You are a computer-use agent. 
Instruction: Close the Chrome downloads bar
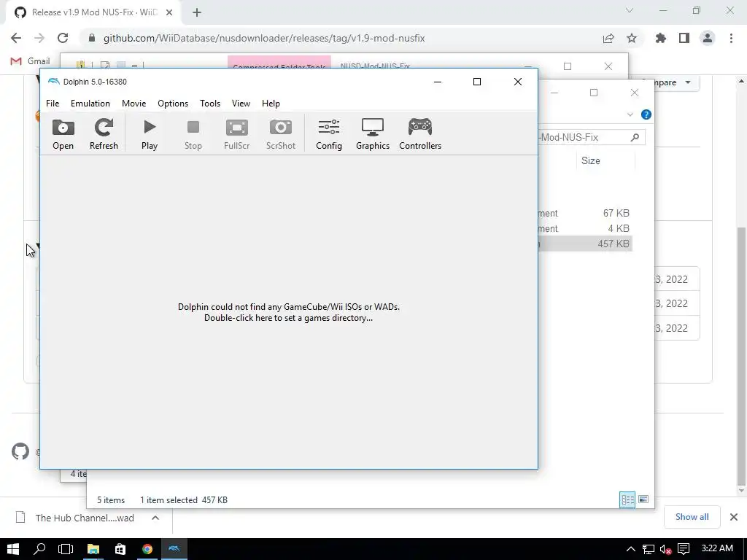coord(734,517)
